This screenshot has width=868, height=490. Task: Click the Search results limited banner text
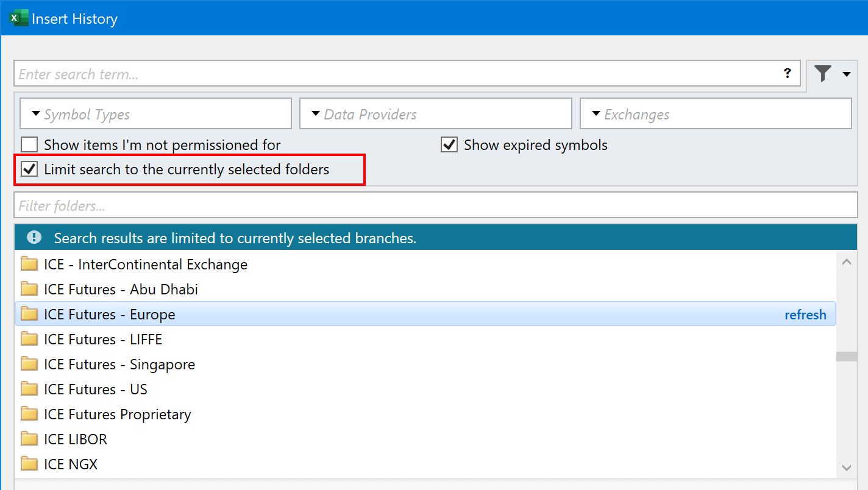click(235, 238)
